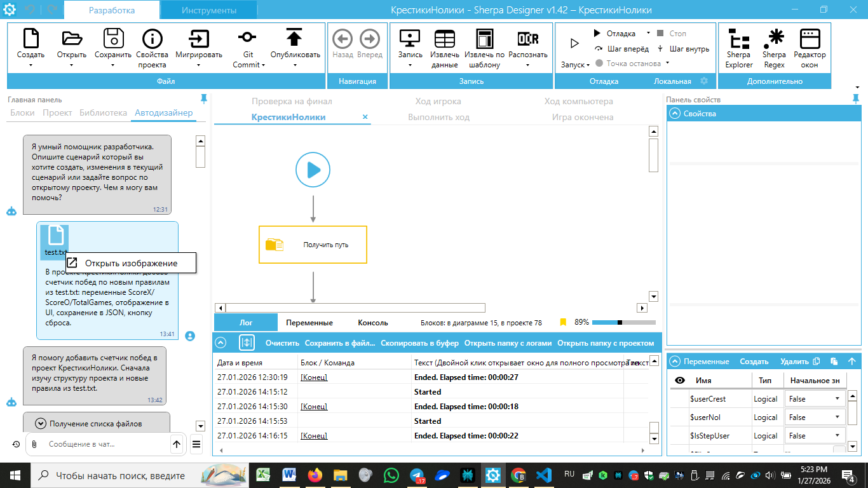
Task: Select Открыть изображение from context menu
Action: (x=131, y=263)
